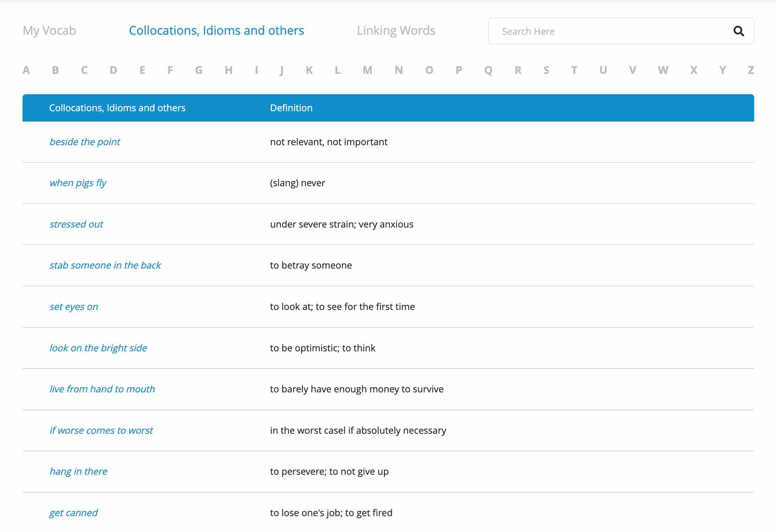This screenshot has height=532, width=776.
Task: Select the when pigs fly entry
Action: point(79,182)
